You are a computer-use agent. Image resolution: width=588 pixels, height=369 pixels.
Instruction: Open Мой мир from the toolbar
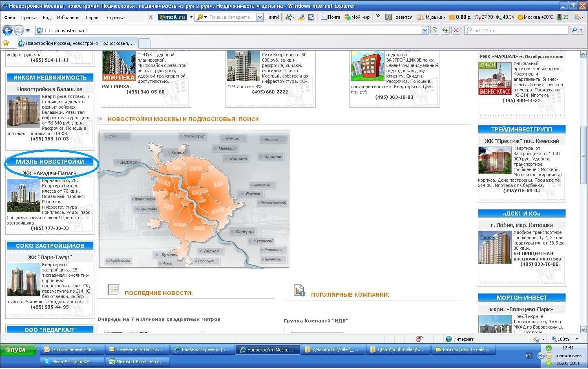click(357, 17)
